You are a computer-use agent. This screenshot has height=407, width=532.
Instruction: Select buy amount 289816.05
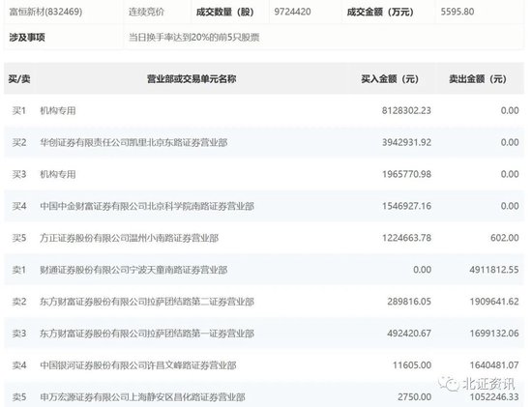tap(409, 302)
